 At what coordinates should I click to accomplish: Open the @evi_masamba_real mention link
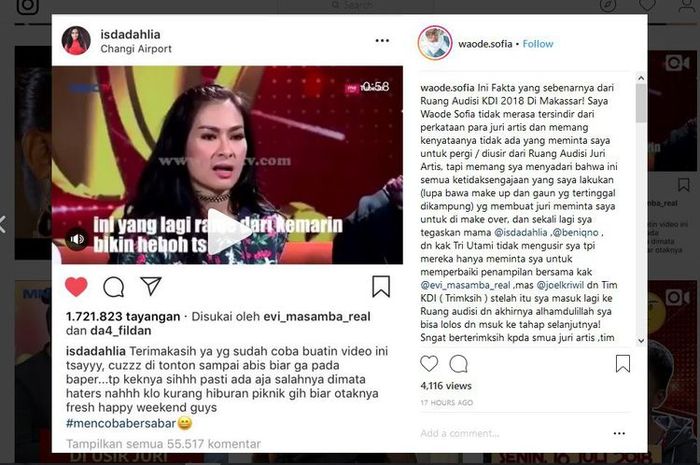[x=465, y=285]
